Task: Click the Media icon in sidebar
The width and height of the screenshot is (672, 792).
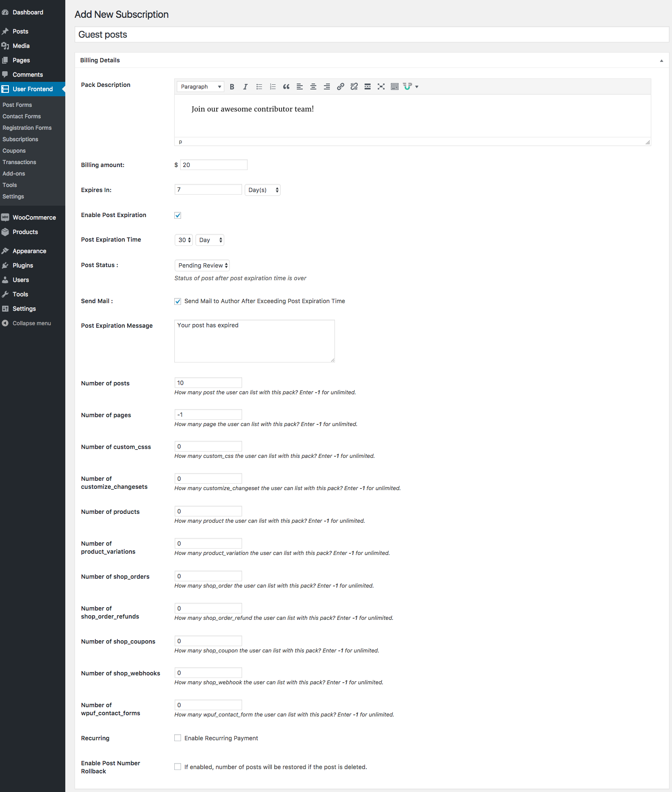Action: [5, 46]
